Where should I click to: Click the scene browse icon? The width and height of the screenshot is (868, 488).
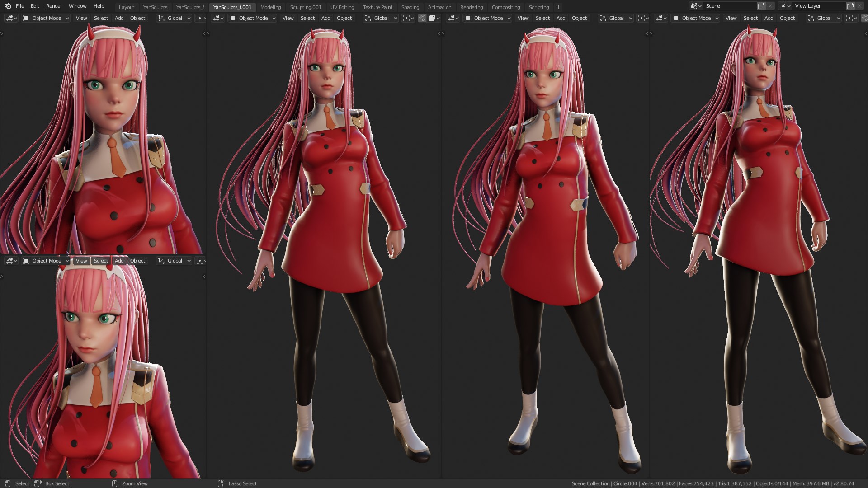pos(695,6)
